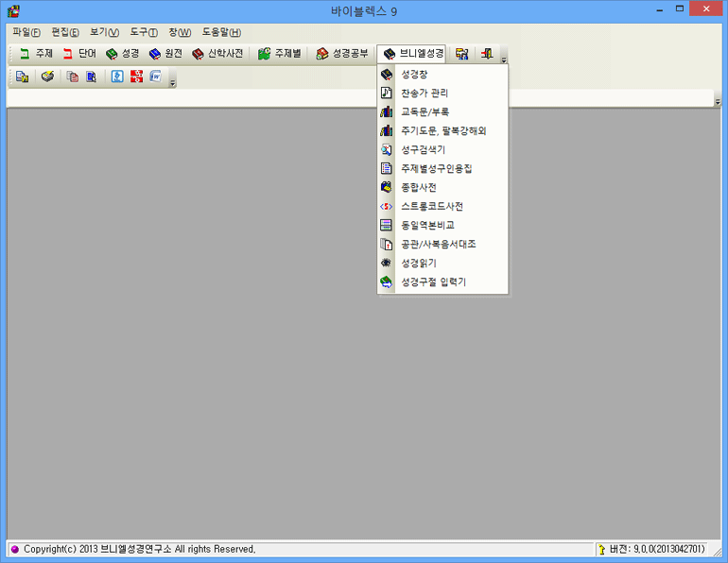Click the save-copy icon in second toolbar
This screenshot has height=563, width=728.
click(x=23, y=77)
